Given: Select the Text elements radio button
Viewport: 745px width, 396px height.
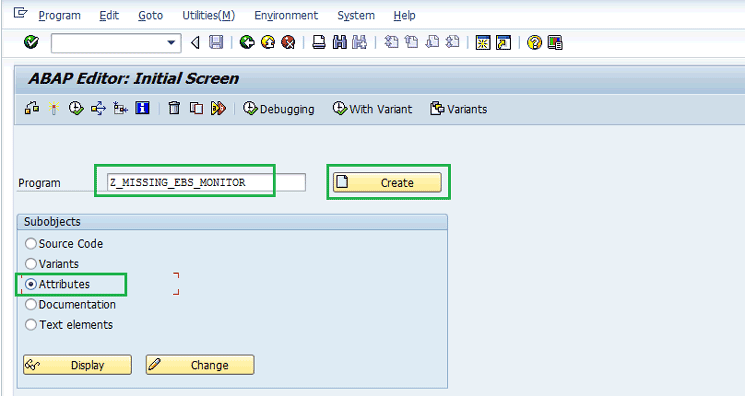Looking at the screenshot, I should (x=31, y=325).
